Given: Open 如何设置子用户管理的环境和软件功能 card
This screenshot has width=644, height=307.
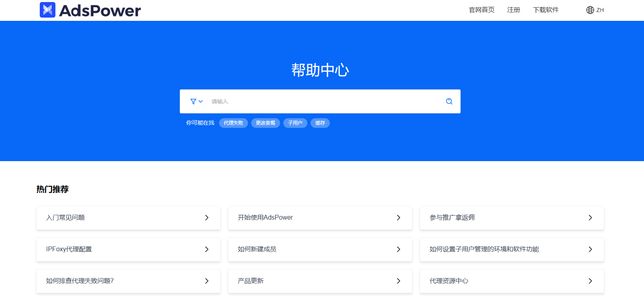Looking at the screenshot, I should click(512, 249).
